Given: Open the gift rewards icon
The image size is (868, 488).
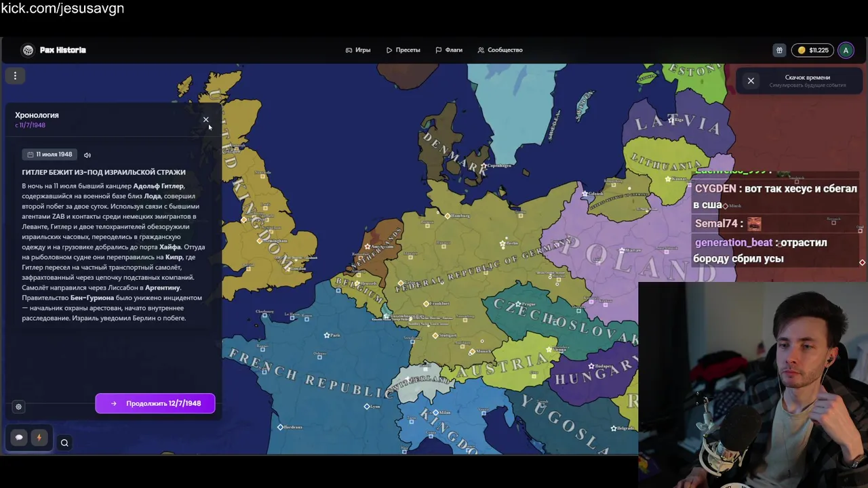Looking at the screenshot, I should pos(779,50).
